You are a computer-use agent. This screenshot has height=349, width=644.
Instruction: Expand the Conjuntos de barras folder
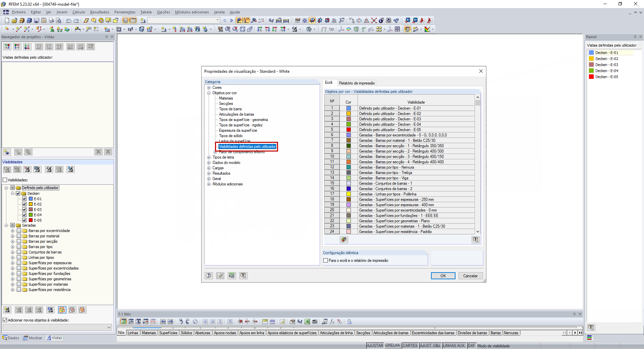pyautogui.click(x=12, y=252)
